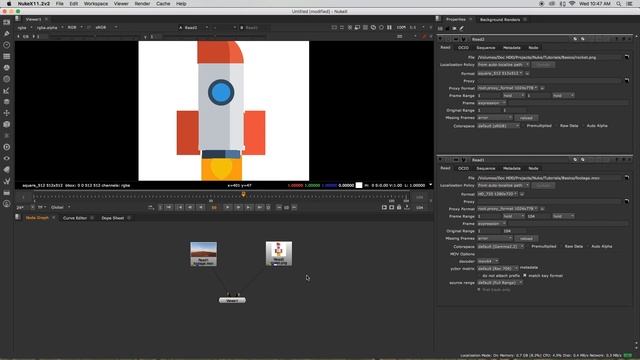
Task: Open the source range dropdown in Read1
Action: tap(500, 282)
